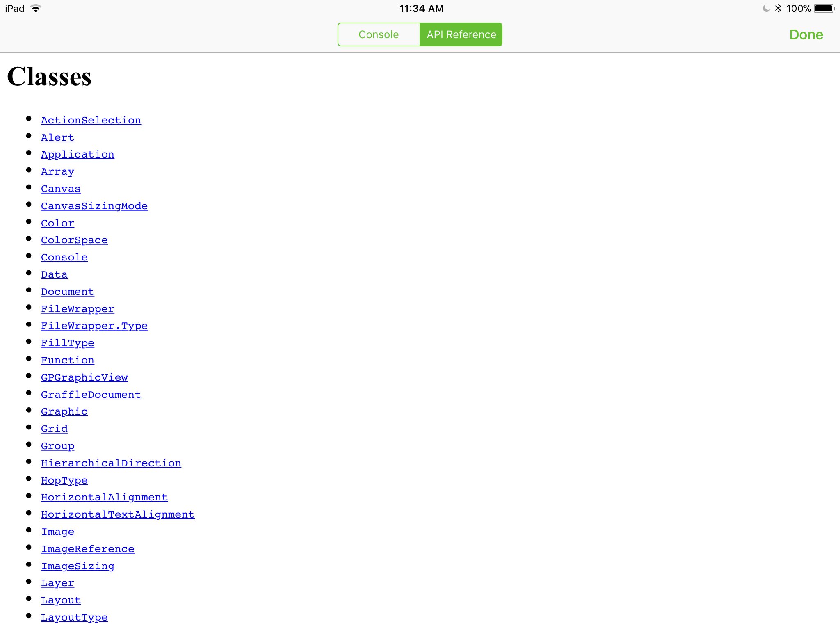
Task: Open the GraffleDocument class reference
Action: [x=91, y=395]
